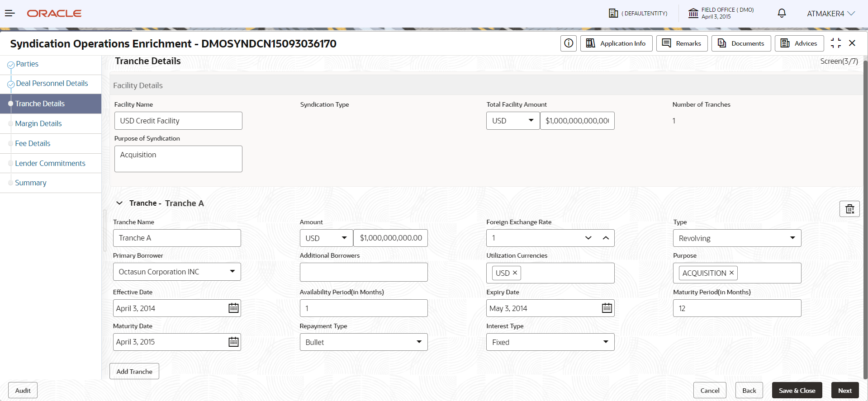Click the Purpose of Syndication text area
868x401 pixels.
point(178,159)
